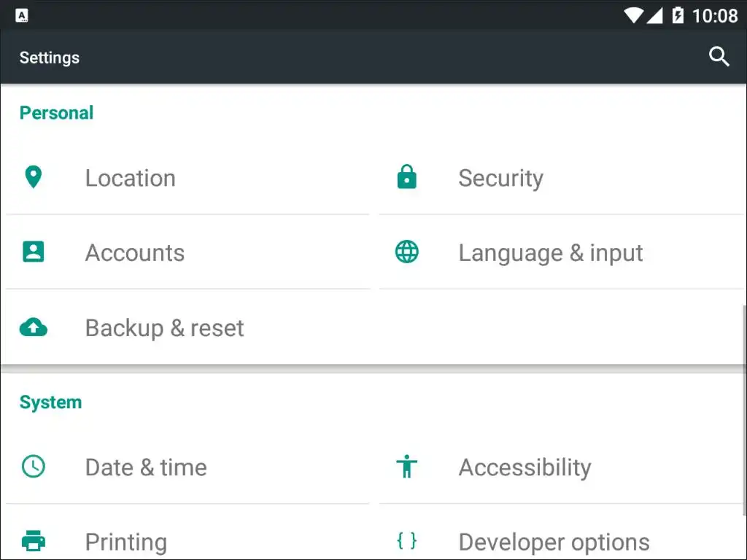Tap the Backup cloud upload icon
The image size is (747, 560).
coord(34,328)
